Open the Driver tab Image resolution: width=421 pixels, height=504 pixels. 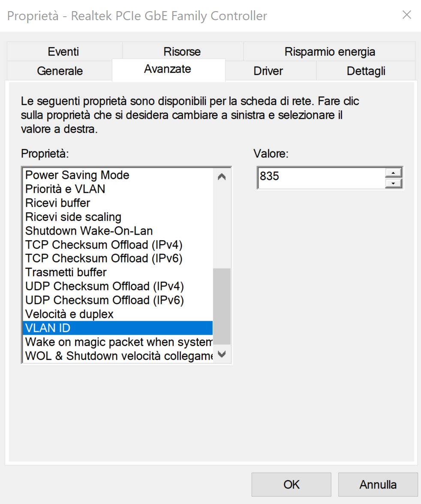point(268,71)
